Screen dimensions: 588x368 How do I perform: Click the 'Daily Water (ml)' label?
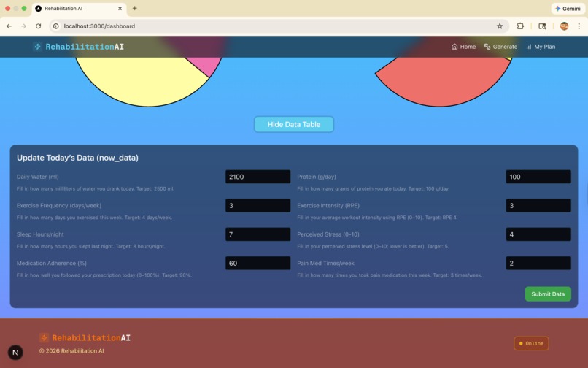tap(37, 177)
